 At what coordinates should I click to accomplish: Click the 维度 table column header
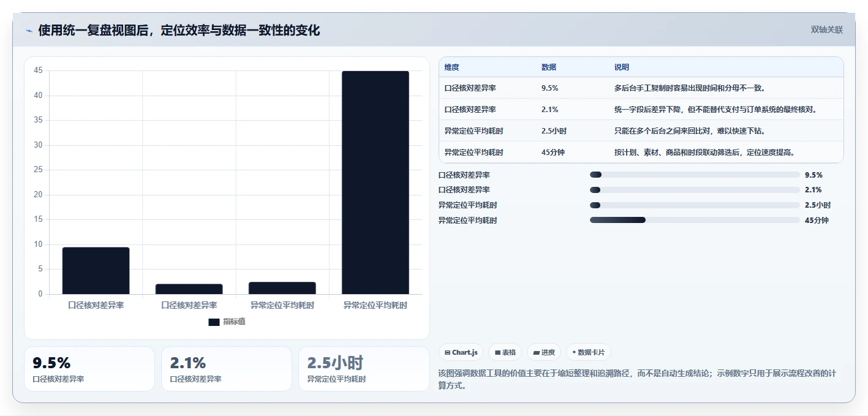pyautogui.click(x=452, y=67)
